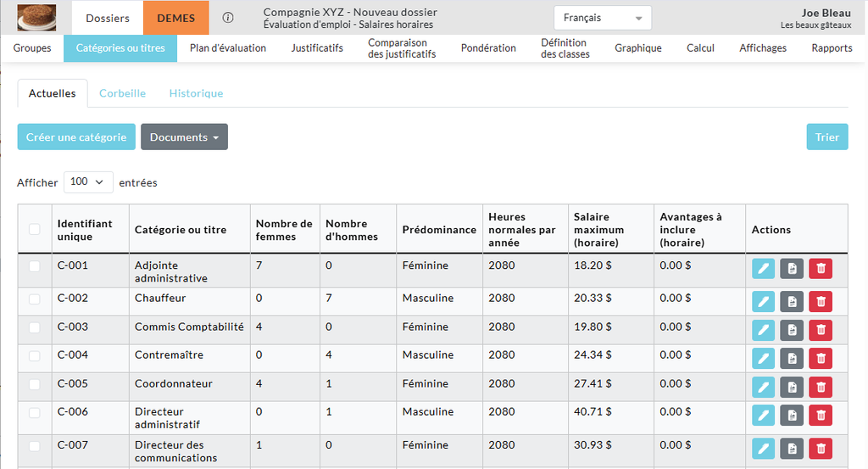Expand the Documents dropdown button
868x469 pixels.
(184, 137)
